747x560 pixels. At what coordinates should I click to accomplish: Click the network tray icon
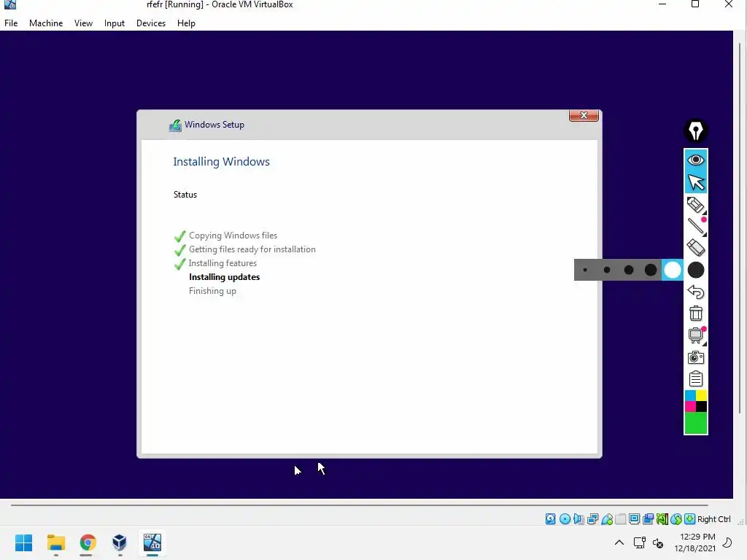click(x=639, y=542)
